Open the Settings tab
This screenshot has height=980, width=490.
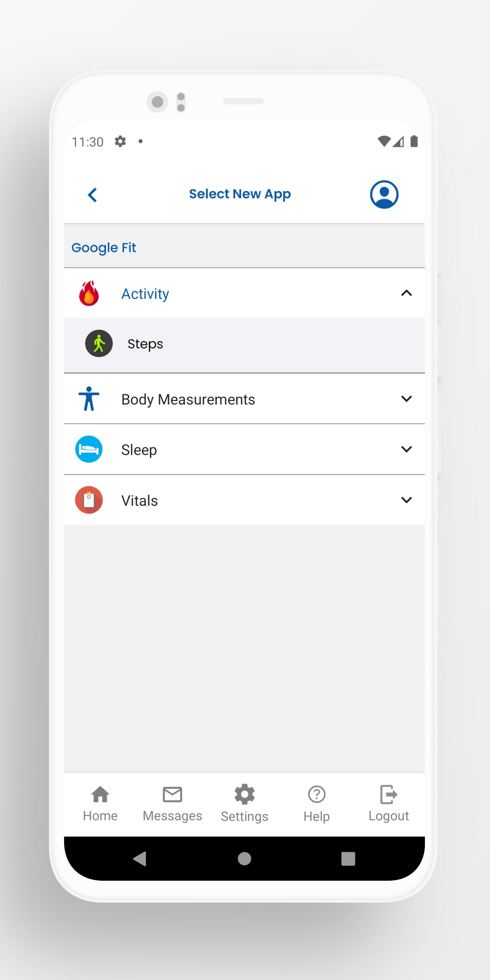(x=245, y=803)
